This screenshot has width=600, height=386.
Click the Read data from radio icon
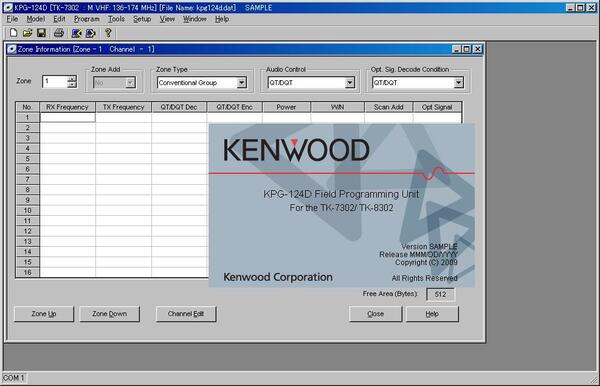pyautogui.click(x=76, y=33)
